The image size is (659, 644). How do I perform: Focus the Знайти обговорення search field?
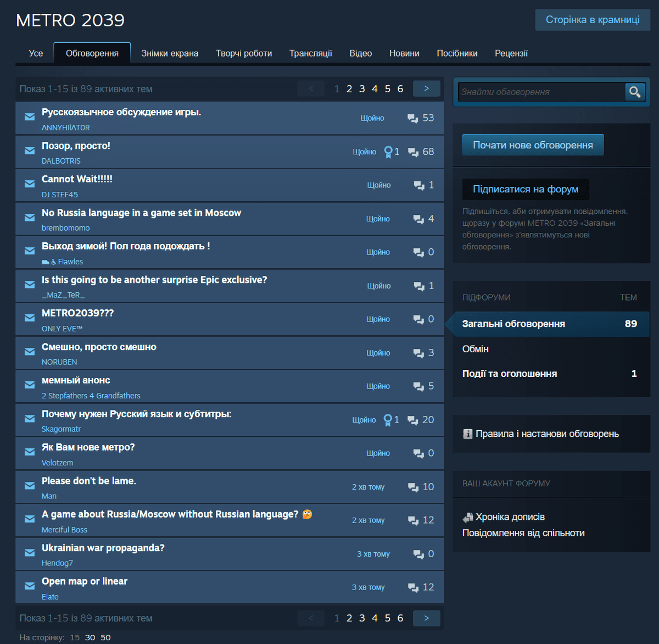coord(541,92)
